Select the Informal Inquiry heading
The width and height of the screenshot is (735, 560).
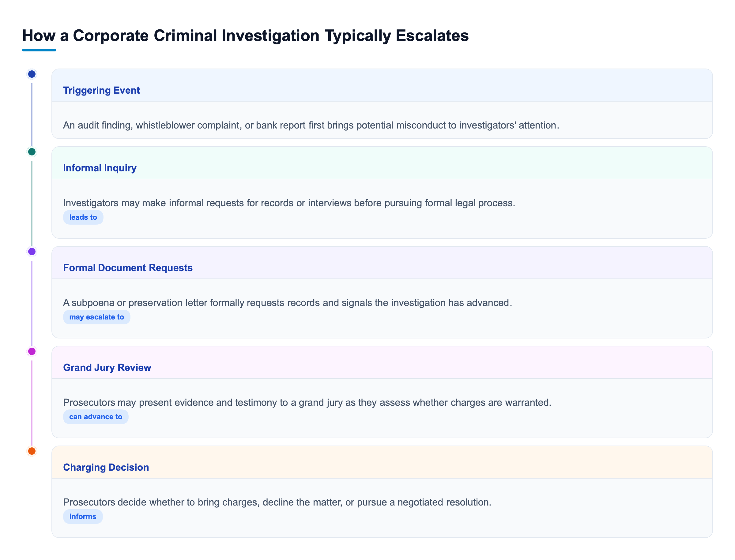[100, 168]
